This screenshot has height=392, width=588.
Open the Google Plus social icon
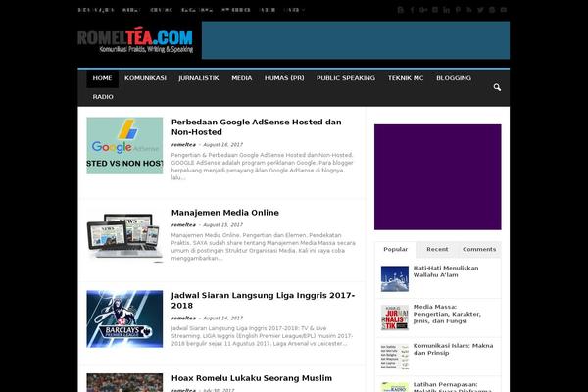point(423,10)
